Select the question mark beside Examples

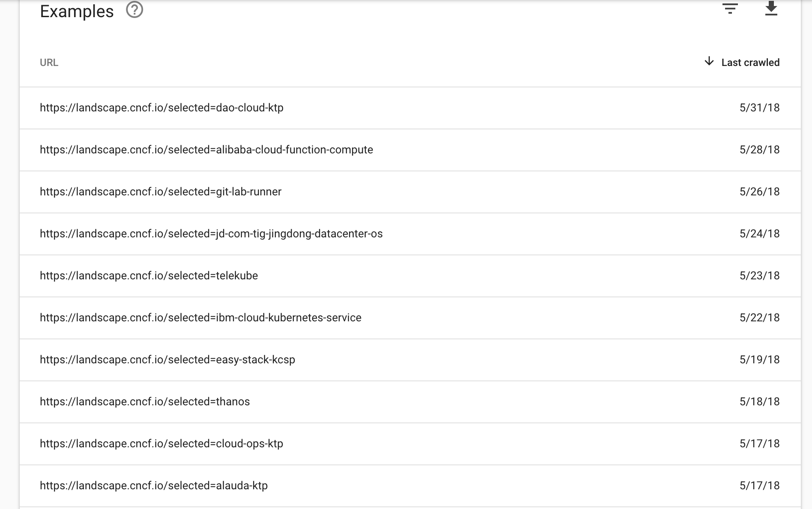coord(134,10)
